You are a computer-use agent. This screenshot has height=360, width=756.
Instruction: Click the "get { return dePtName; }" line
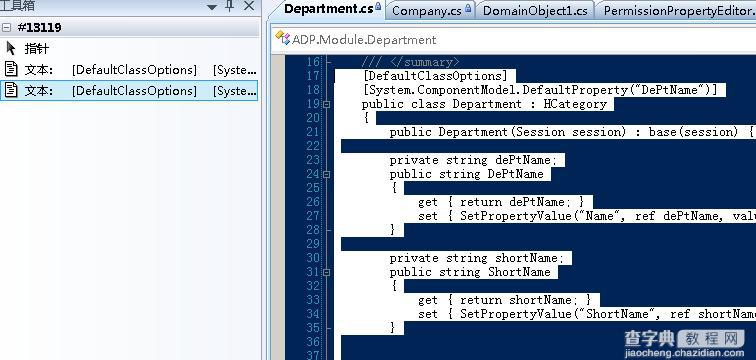click(501, 202)
